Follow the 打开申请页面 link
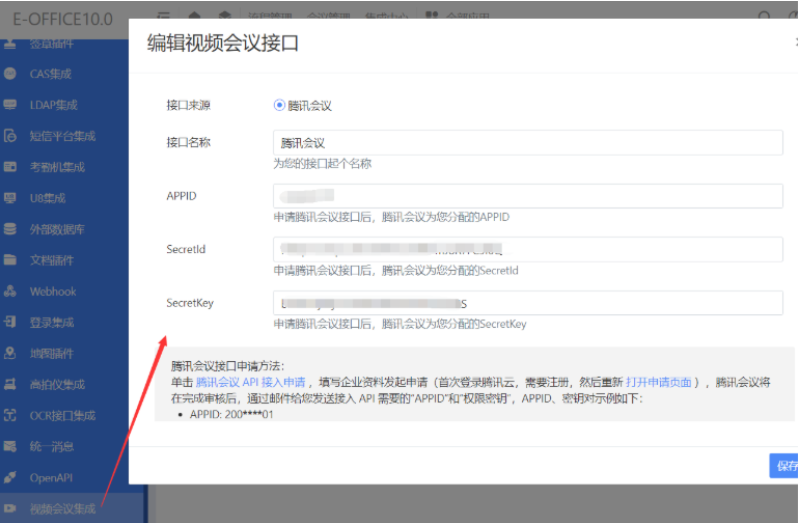The height and width of the screenshot is (523, 798). (659, 383)
